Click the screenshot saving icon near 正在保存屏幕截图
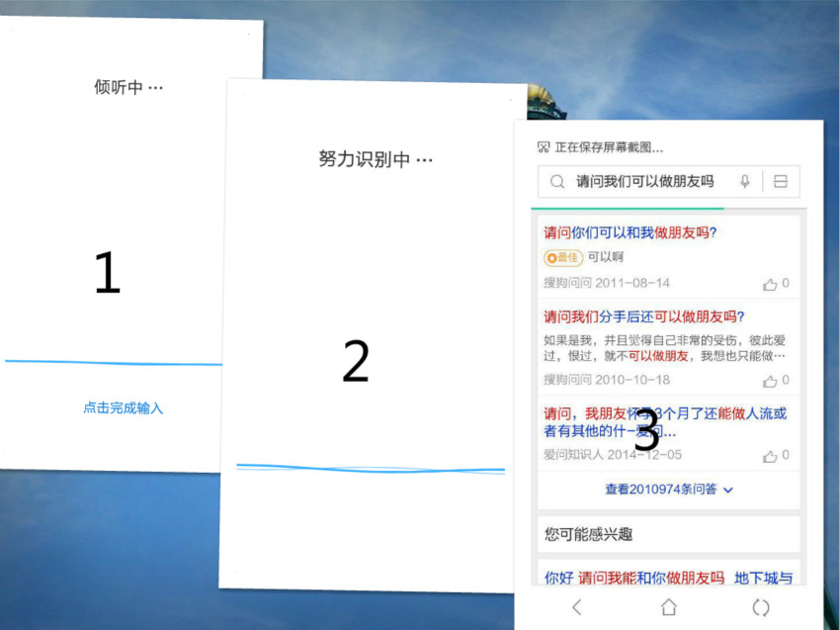The width and height of the screenshot is (840, 630). tap(545, 145)
